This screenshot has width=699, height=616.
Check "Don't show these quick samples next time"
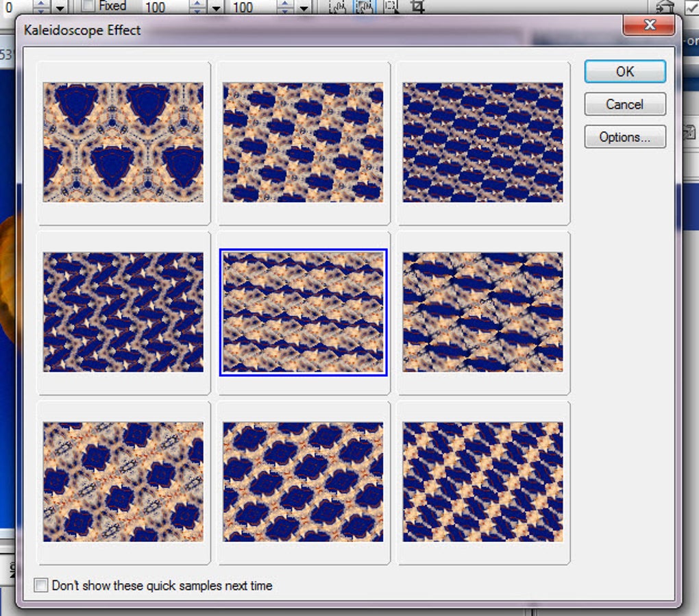41,585
